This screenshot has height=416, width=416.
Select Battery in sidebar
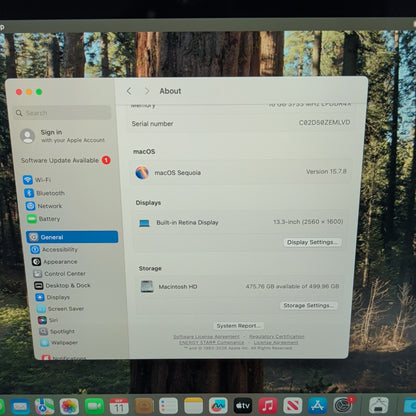(x=44, y=219)
